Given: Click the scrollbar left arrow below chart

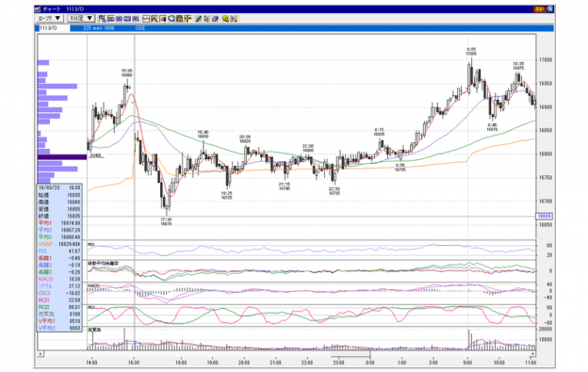Looking at the screenshot, I should click(x=41, y=354).
